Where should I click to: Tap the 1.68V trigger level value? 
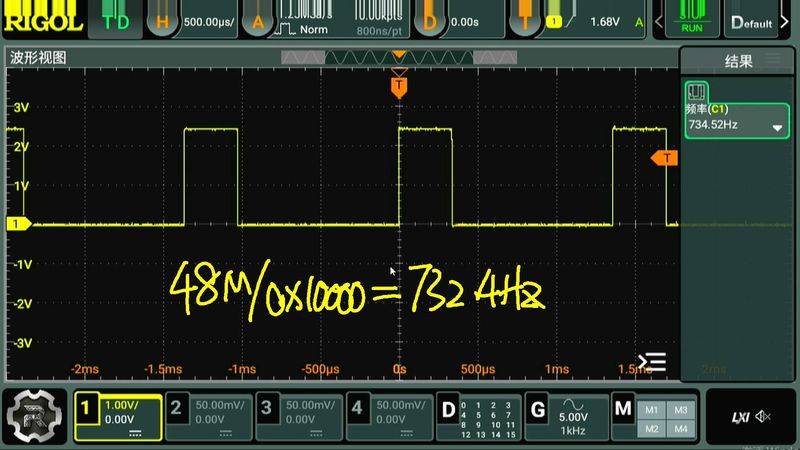click(605, 22)
